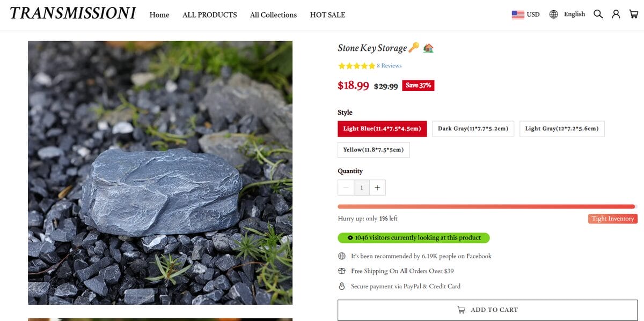Viewport: 644px width, 321px height.
Task: Open the English language selector
Action: (x=574, y=14)
